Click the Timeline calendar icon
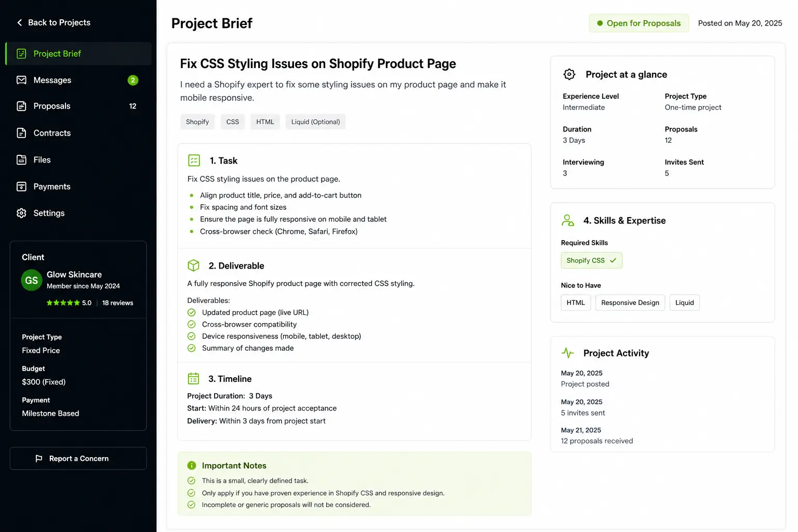Image resolution: width=798 pixels, height=532 pixels. pyautogui.click(x=193, y=379)
